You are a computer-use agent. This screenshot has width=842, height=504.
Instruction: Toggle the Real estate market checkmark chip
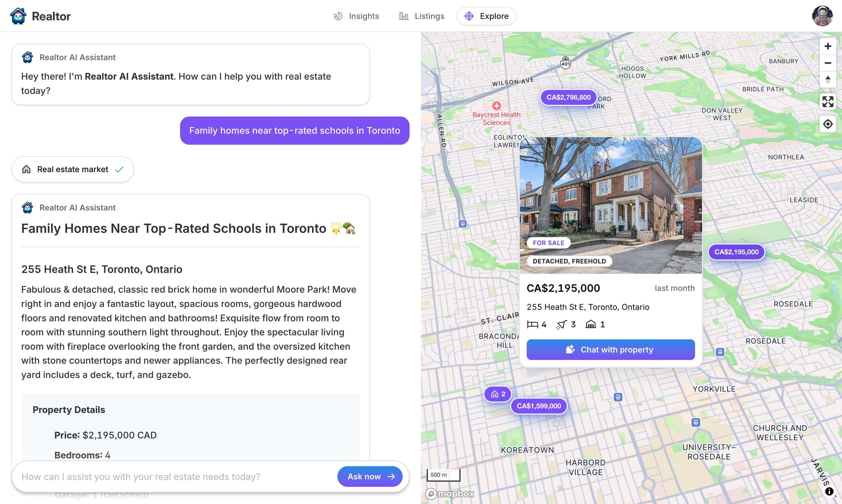[72, 169]
